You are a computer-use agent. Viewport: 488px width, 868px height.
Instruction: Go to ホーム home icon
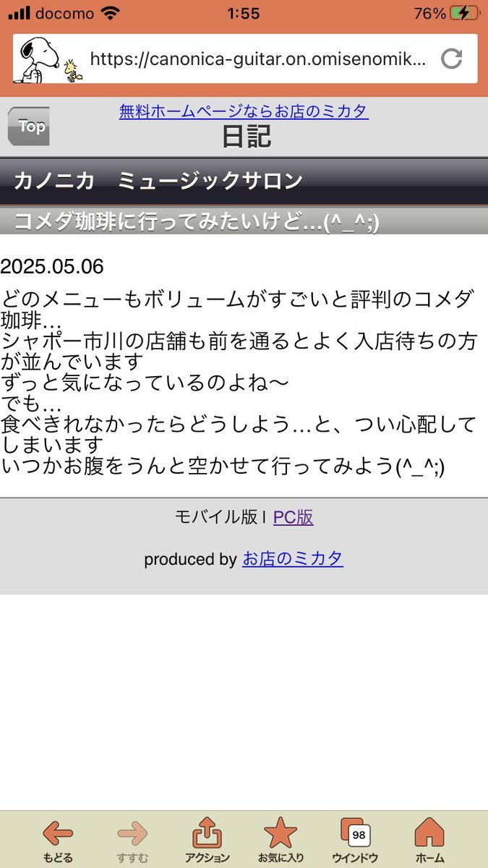tap(429, 841)
